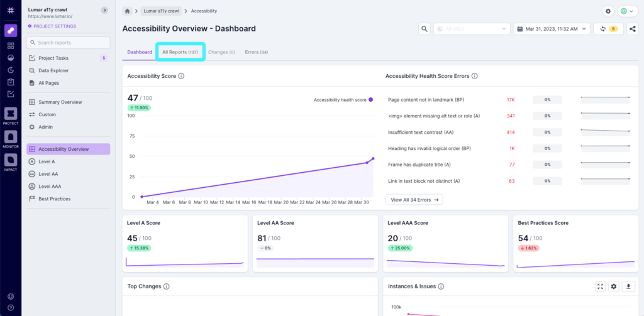644x316 pixels.
Task: Open the Best Practices Score card
Action: [x=576, y=243]
